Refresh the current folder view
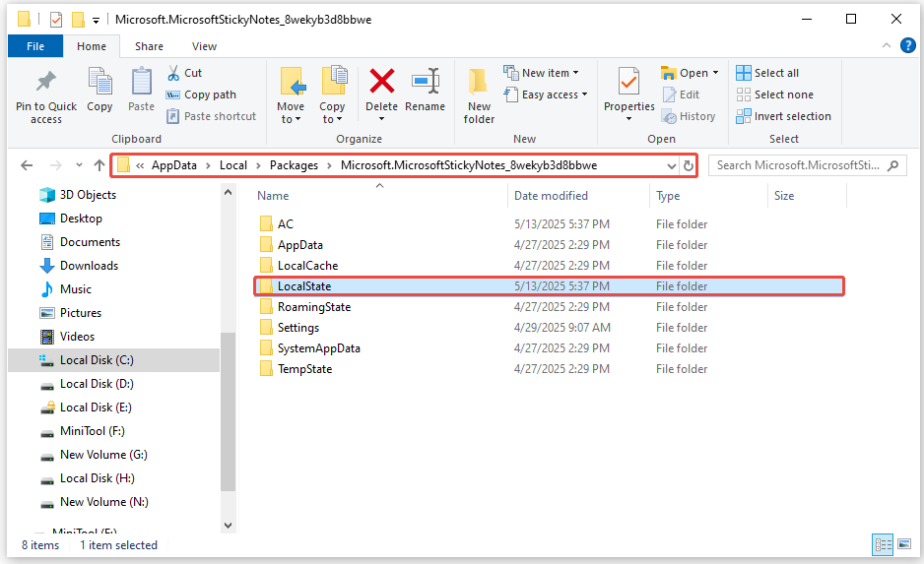This screenshot has height=564, width=924. (x=688, y=166)
